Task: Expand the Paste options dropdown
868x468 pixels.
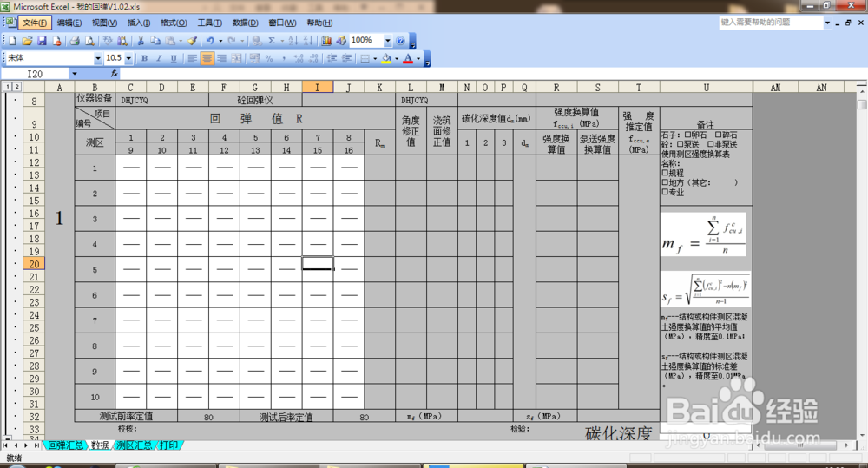Action: tap(181, 41)
